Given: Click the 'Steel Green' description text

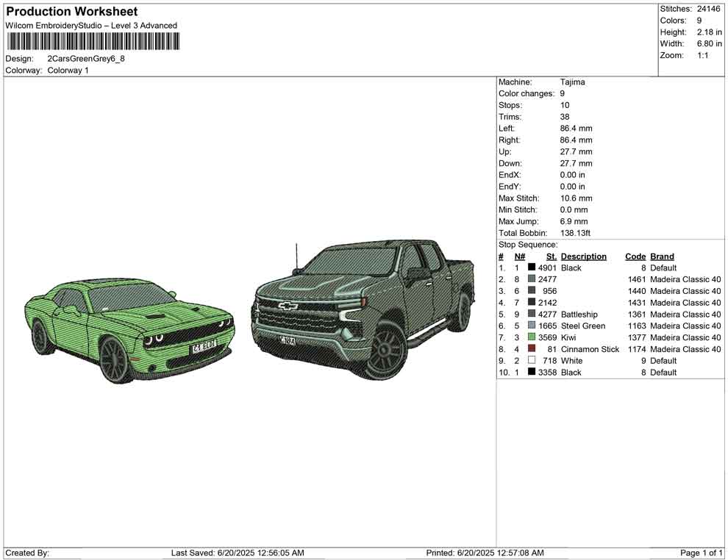Looking at the screenshot, I should coord(583,326).
